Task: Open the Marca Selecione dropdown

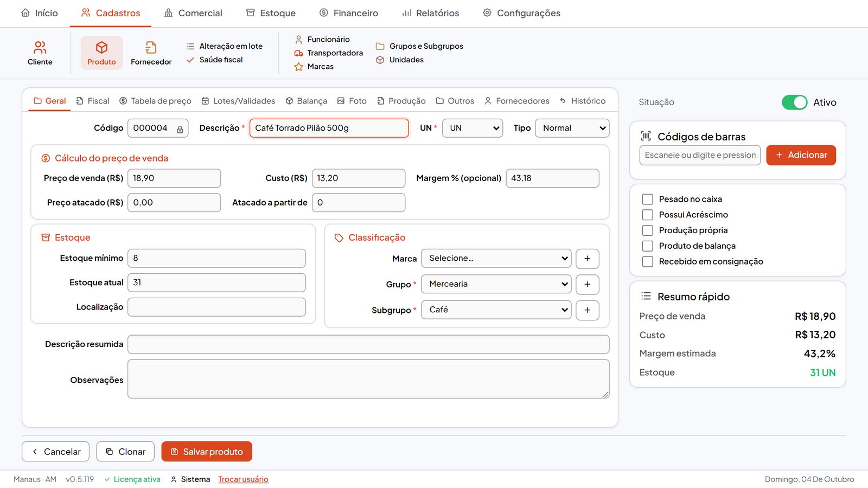Action: [x=496, y=258]
